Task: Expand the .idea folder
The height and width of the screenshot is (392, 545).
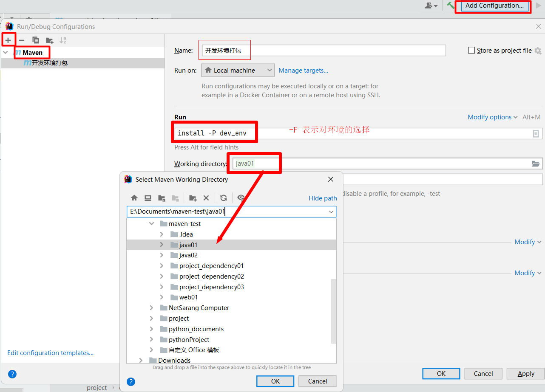Action: (x=162, y=234)
